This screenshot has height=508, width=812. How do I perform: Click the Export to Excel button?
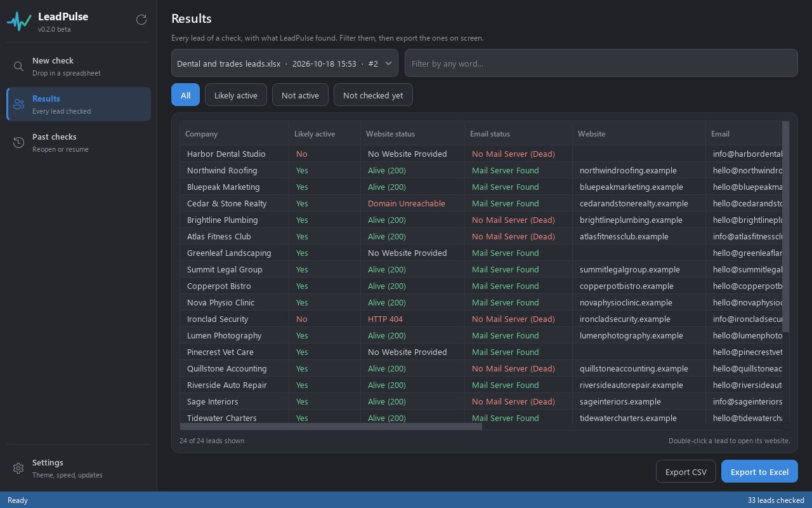point(759,471)
